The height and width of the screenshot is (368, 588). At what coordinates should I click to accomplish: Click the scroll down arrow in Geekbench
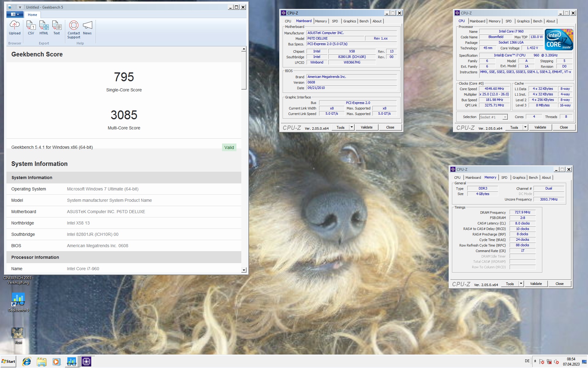pyautogui.click(x=244, y=270)
